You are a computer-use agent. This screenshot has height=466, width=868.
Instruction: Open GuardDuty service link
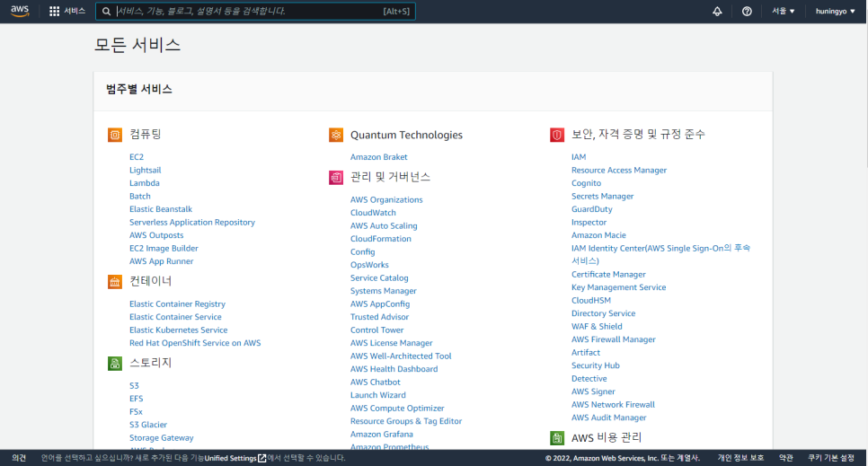click(592, 209)
